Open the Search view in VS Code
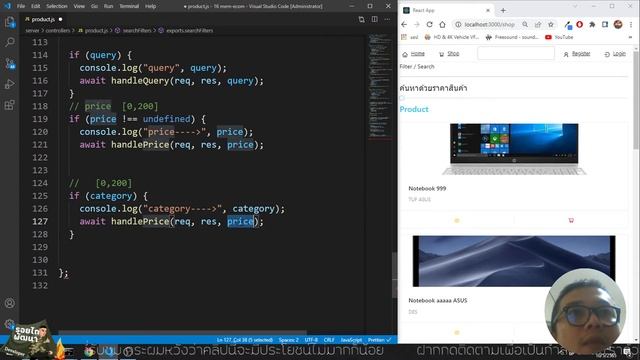Image resolution: width=640 pixels, height=360 pixels. click(10, 42)
